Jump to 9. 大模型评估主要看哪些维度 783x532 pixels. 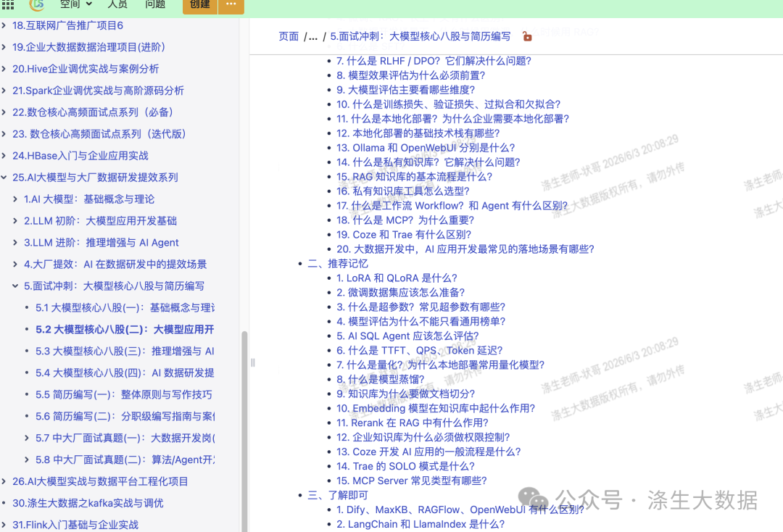(x=405, y=90)
